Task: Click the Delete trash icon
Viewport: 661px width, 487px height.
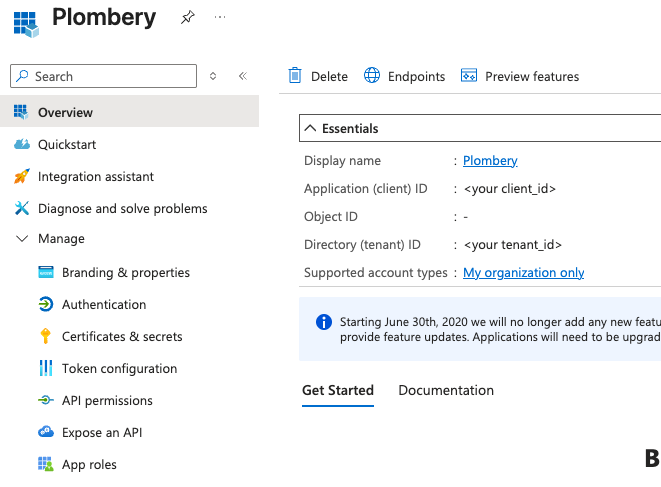Action: coord(295,75)
